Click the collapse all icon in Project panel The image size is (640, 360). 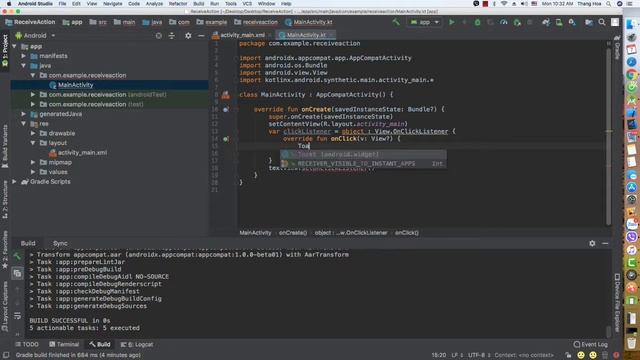pyautogui.click(x=171, y=36)
